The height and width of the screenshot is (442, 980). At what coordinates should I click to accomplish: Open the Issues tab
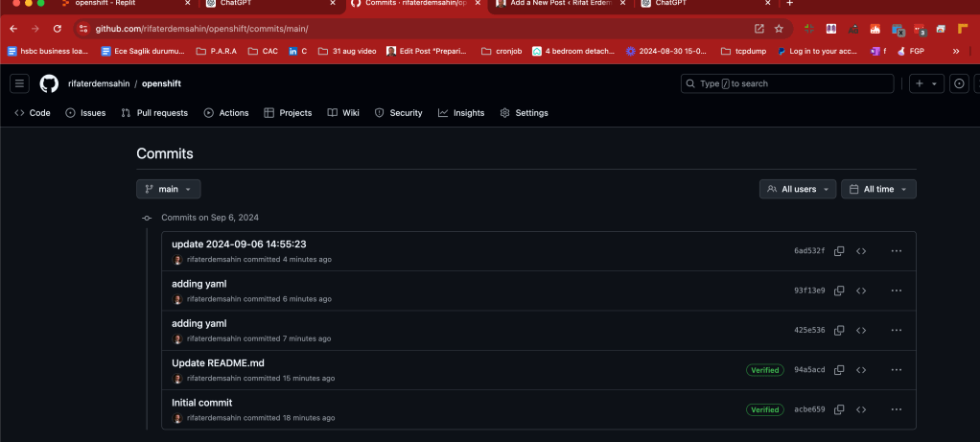[x=85, y=113]
